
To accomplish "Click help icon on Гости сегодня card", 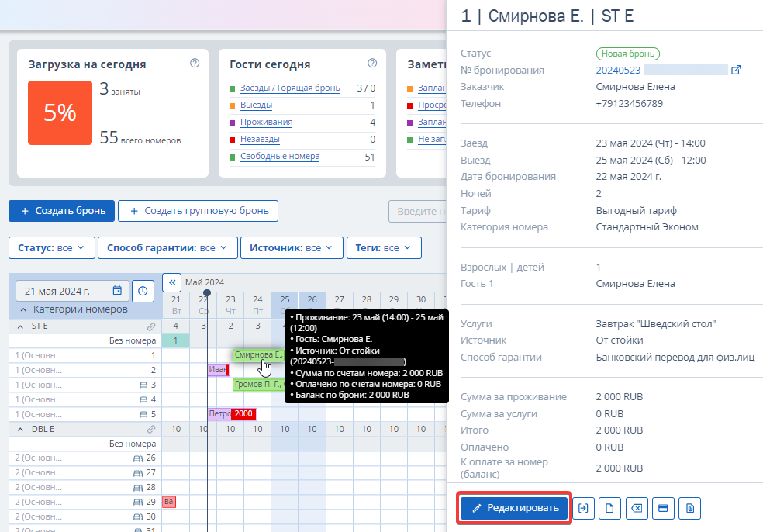I will [x=372, y=63].
